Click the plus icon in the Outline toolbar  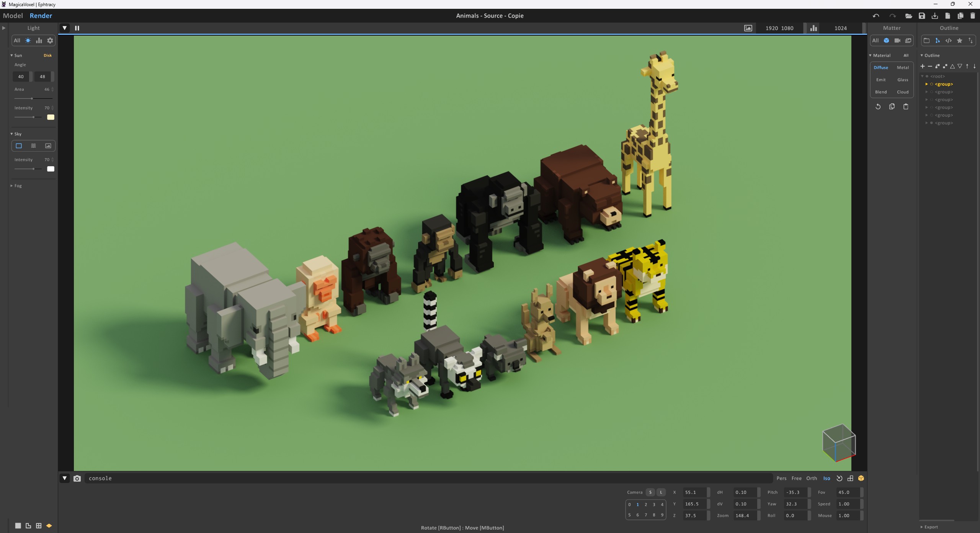point(923,66)
